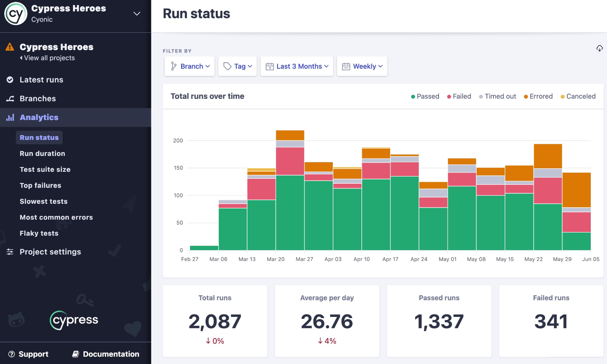Image resolution: width=607 pixels, height=364 pixels.
Task: Click red Failed legend dot
Action: pyautogui.click(x=449, y=97)
